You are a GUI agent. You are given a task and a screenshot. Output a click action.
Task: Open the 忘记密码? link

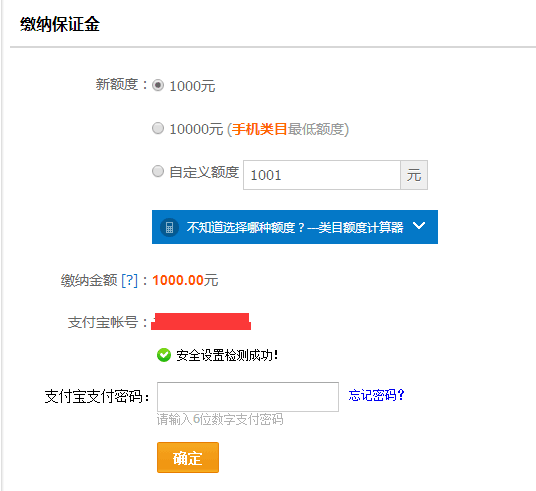click(x=376, y=395)
